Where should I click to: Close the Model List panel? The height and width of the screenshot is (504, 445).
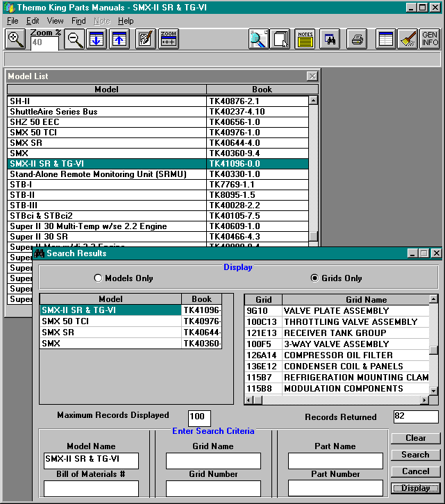(312, 76)
